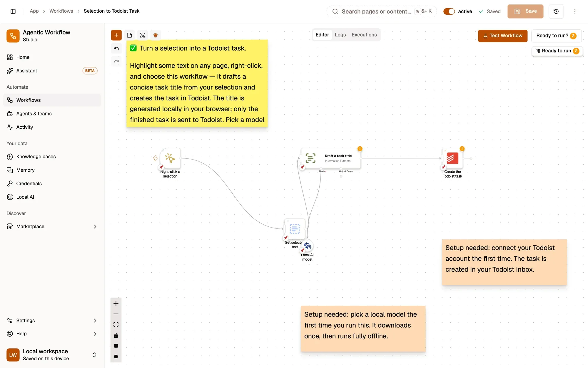Screen dimensions: 588x368
Task: Open the Local workspace switcher
Action: 52,355
